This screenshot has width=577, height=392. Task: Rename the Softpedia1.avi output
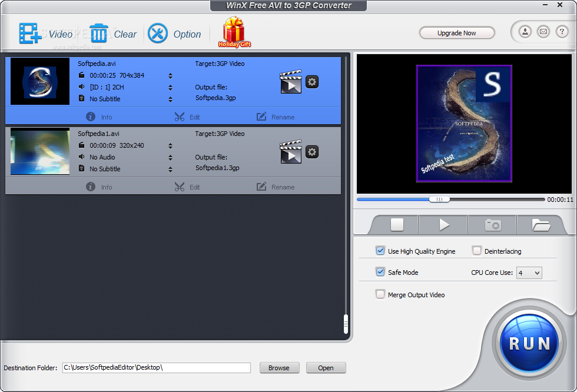tap(276, 187)
